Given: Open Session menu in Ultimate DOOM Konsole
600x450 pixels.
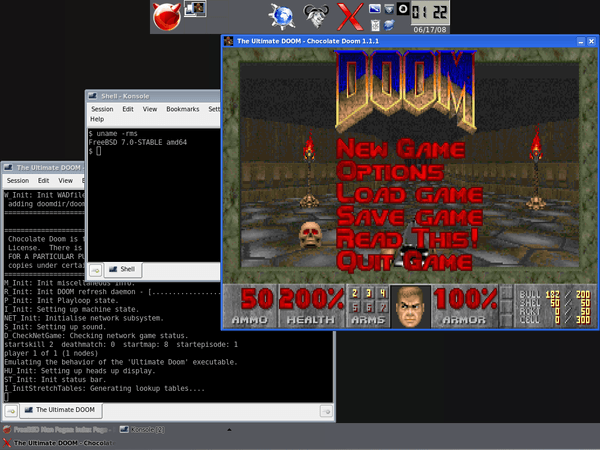Looking at the screenshot, I should click(18, 180).
